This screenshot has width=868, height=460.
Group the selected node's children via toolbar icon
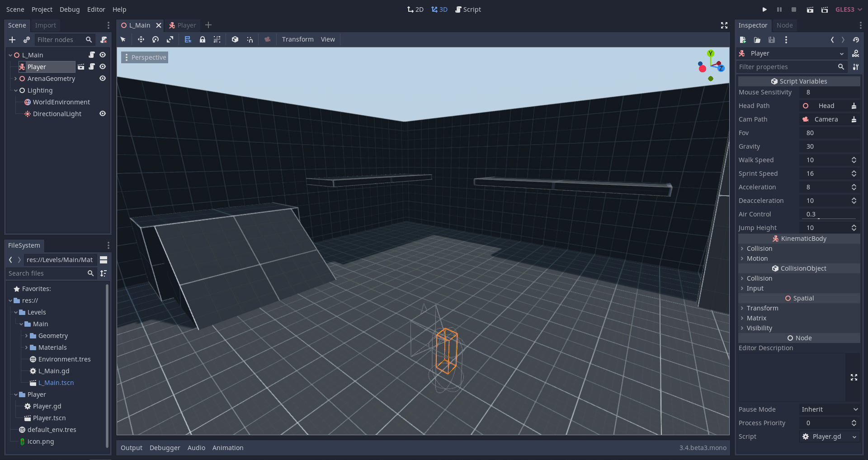(x=217, y=39)
